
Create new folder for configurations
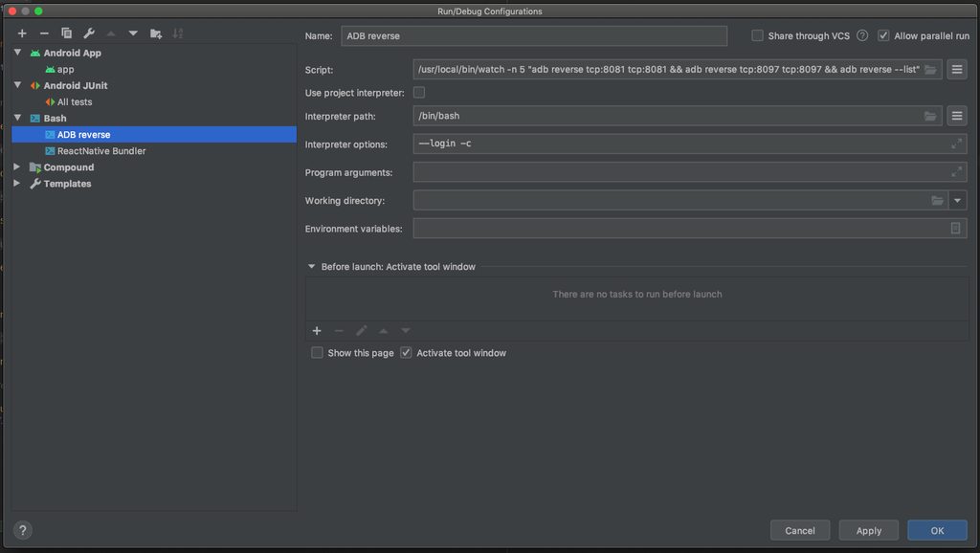point(156,33)
